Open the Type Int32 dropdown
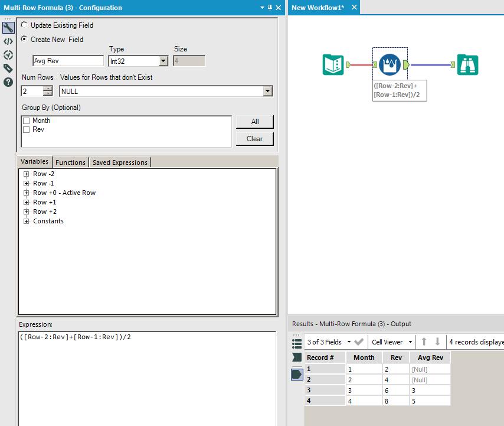504x426 pixels. (x=163, y=61)
